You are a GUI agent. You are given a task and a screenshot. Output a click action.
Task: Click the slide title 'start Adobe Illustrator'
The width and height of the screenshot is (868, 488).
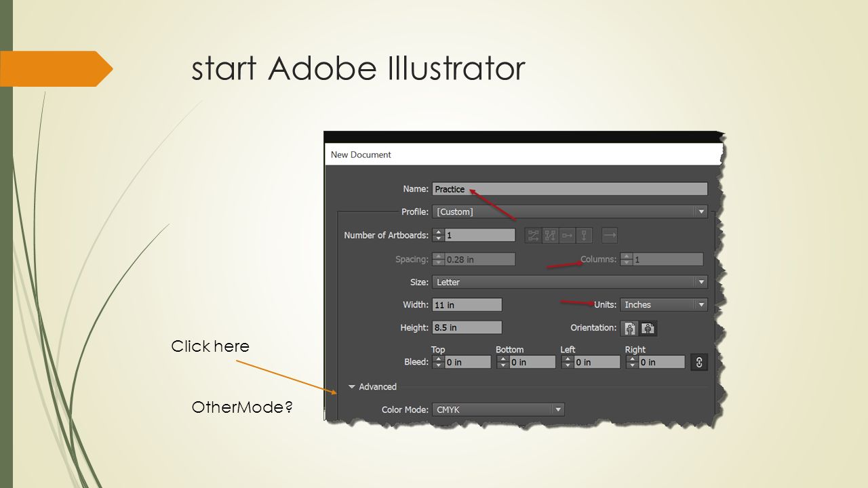pyautogui.click(x=358, y=68)
